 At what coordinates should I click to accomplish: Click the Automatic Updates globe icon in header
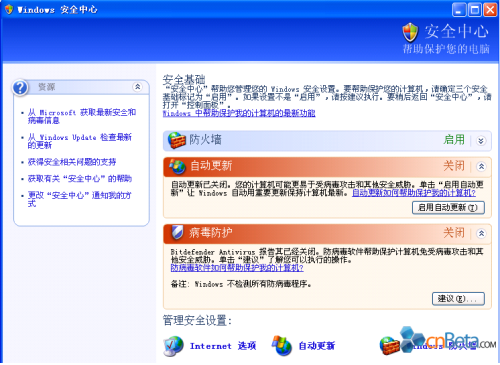point(177,166)
